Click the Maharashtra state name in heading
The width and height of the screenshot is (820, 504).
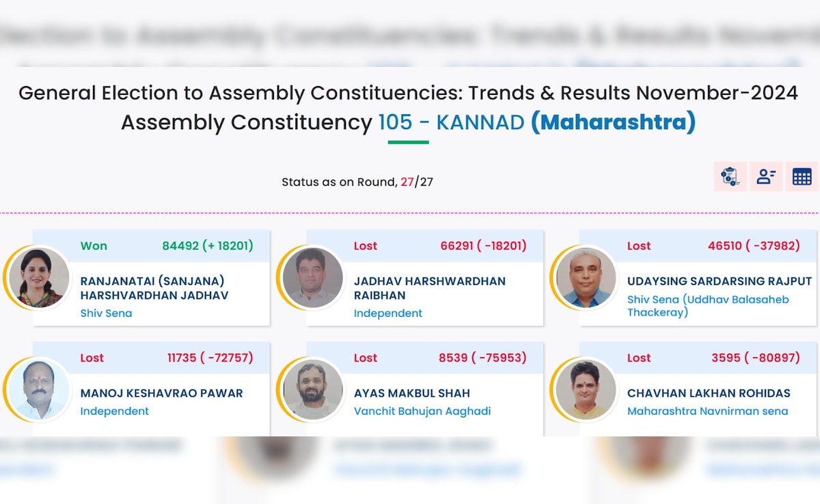tap(613, 122)
